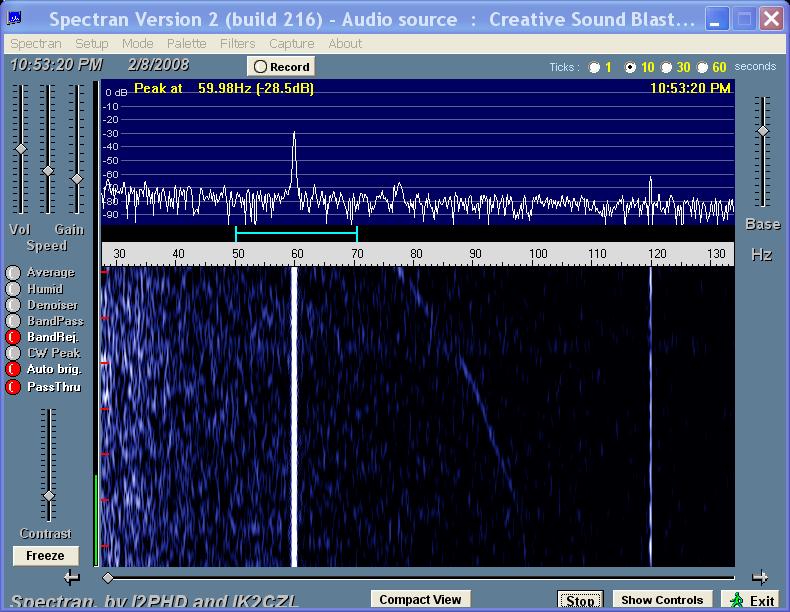This screenshot has width=790, height=612.
Task: Close the Spectran window
Action: pos(771,19)
